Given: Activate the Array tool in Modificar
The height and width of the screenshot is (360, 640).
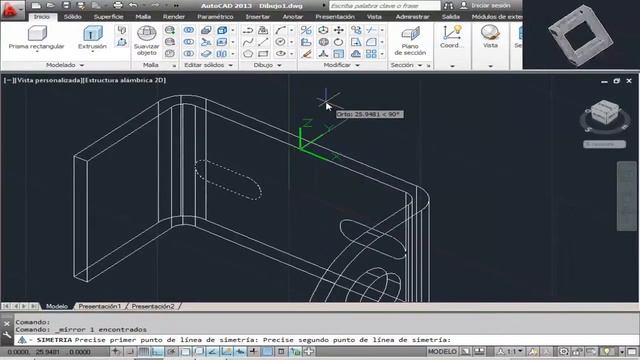Looking at the screenshot, I should tap(371, 53).
